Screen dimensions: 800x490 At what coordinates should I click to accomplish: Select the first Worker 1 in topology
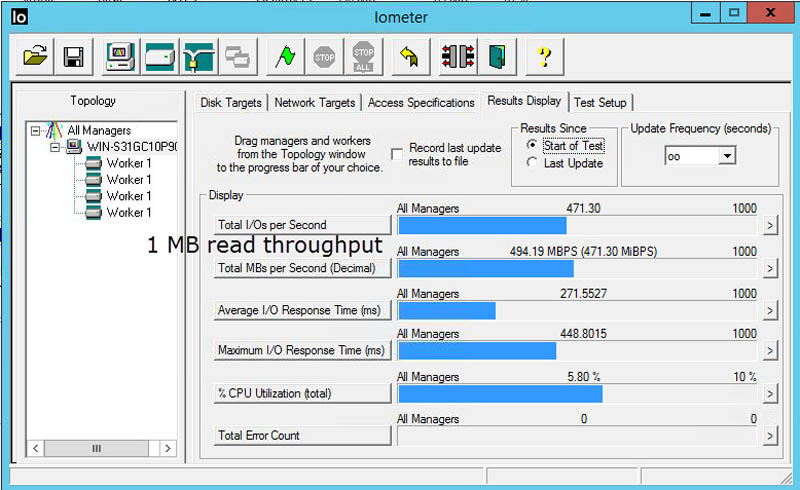pos(129,163)
